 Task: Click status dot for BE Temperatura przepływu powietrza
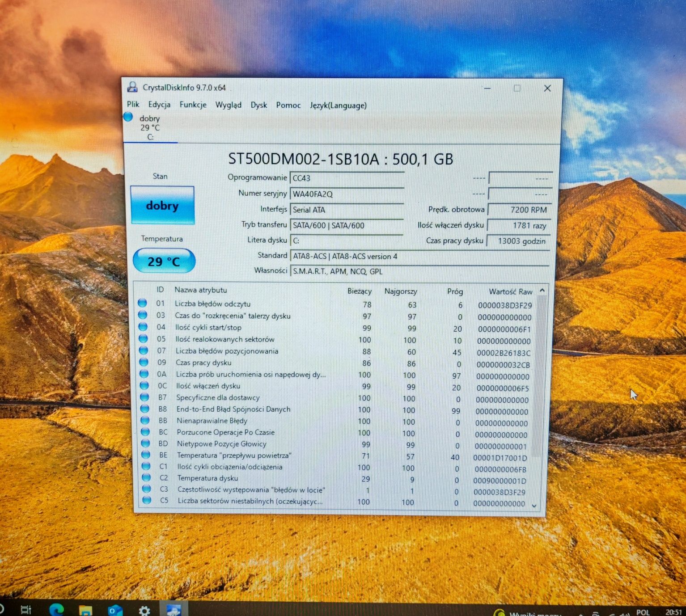point(146,455)
